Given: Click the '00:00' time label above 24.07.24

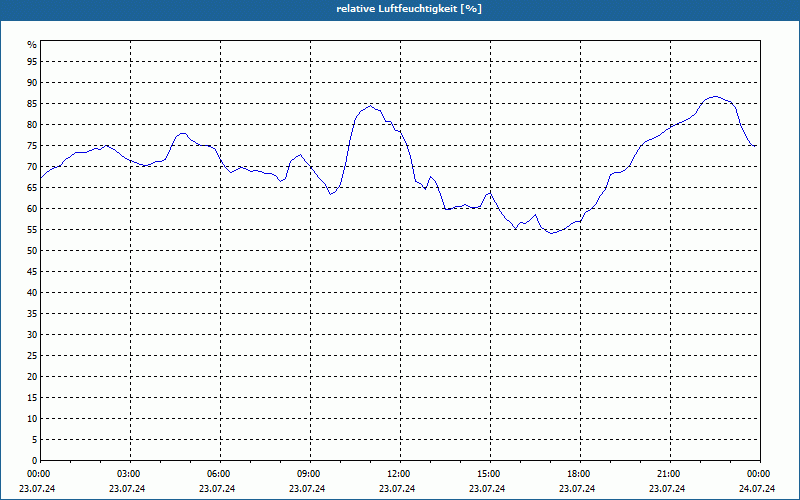Looking at the screenshot, I should 760,474.
